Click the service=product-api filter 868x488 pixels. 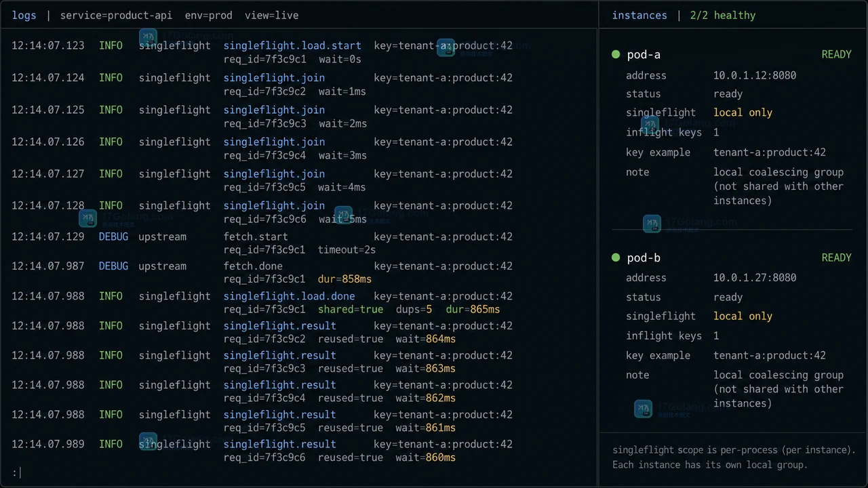116,15
